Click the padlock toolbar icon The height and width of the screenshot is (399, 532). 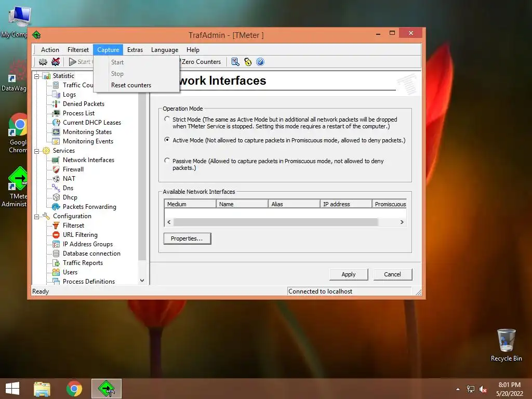pos(248,62)
